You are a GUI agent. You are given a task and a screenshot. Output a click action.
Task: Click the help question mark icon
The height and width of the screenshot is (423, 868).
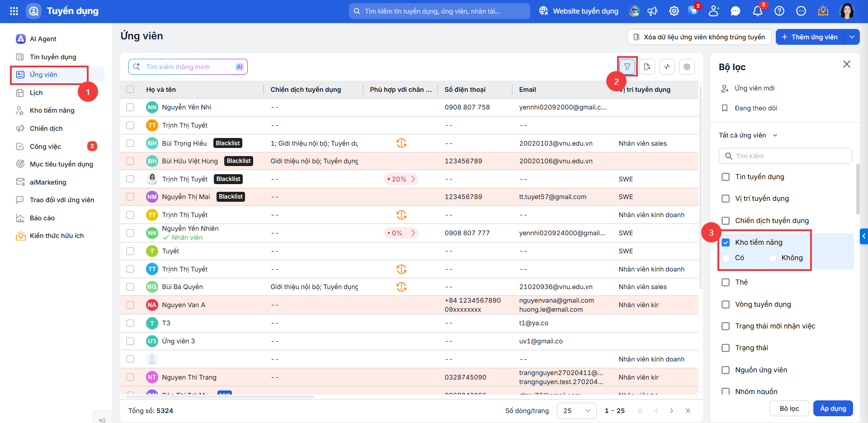tap(779, 11)
